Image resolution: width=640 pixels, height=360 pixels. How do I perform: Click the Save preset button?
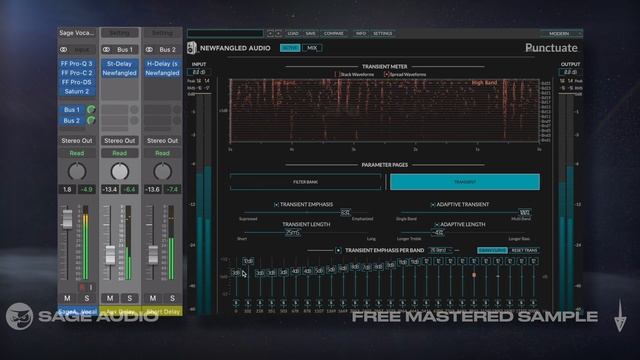pyautogui.click(x=311, y=33)
